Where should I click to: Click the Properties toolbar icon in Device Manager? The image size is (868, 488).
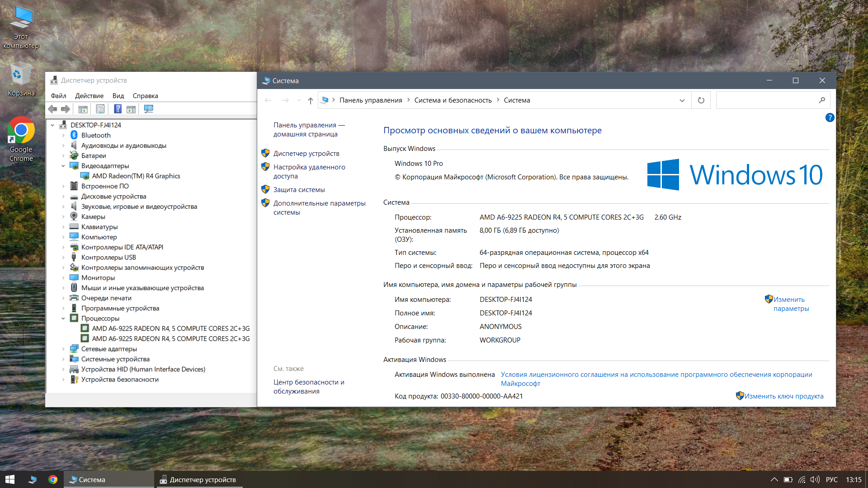(x=100, y=109)
